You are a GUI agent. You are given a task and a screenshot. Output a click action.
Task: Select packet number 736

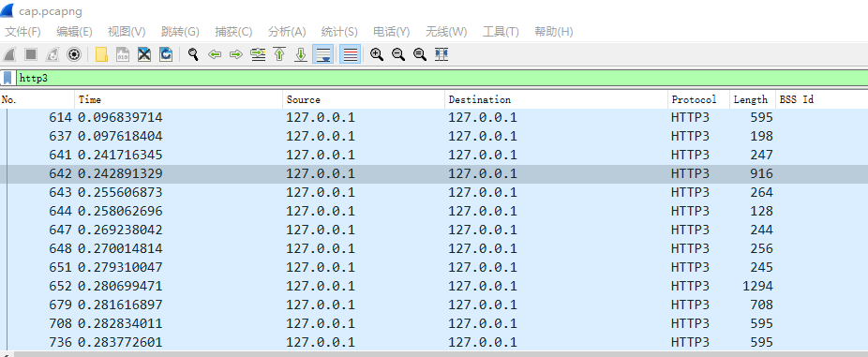(434, 343)
